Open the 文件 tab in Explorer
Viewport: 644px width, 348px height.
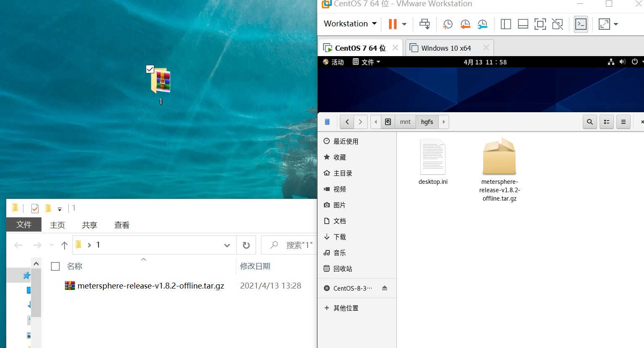coord(24,224)
